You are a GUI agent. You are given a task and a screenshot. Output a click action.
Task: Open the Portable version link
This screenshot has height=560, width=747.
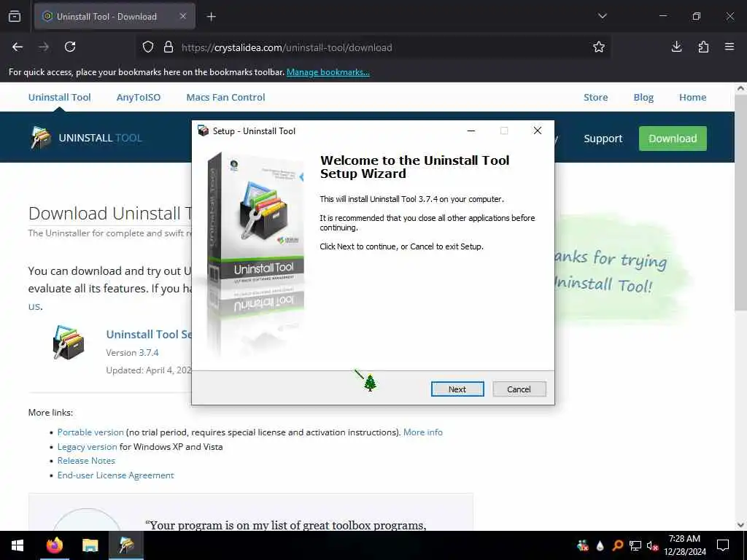click(x=90, y=432)
